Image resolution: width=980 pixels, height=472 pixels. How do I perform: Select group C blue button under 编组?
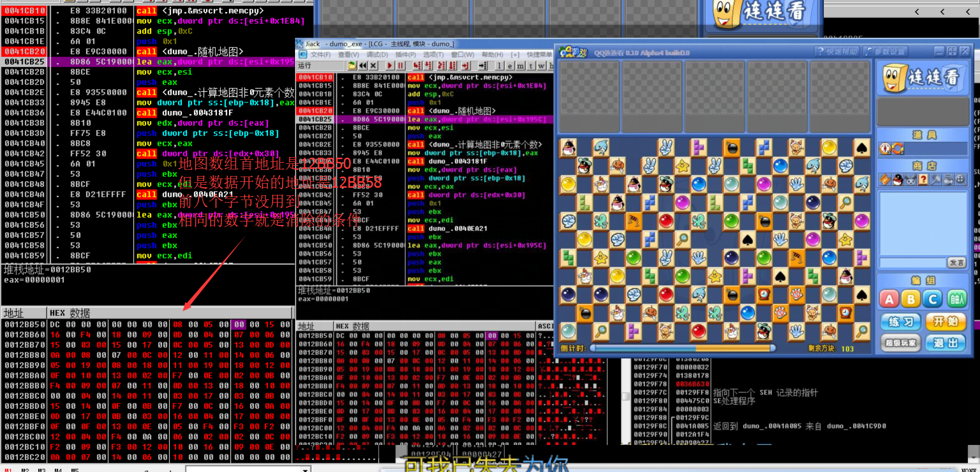(x=934, y=299)
